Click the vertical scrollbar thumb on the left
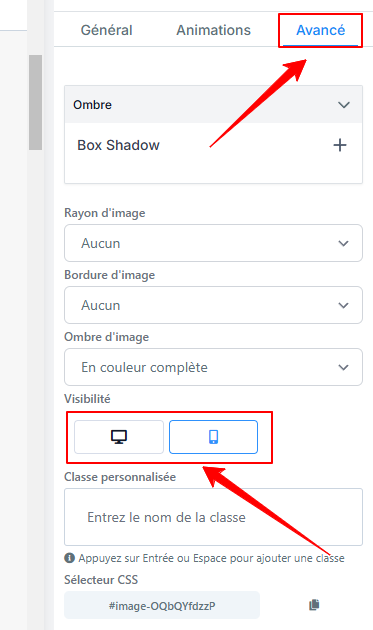Image resolution: width=373 pixels, height=630 pixels. pyautogui.click(x=35, y=102)
